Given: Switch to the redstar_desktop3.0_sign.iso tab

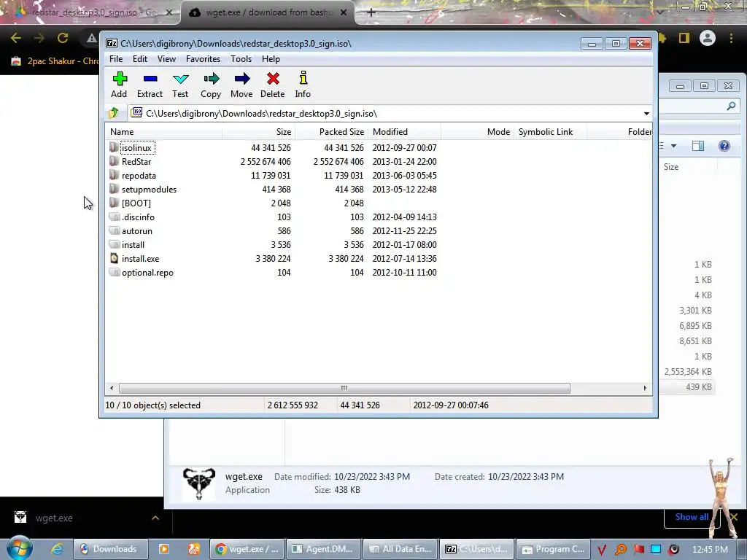Looking at the screenshot, I should pyautogui.click(x=93, y=12).
